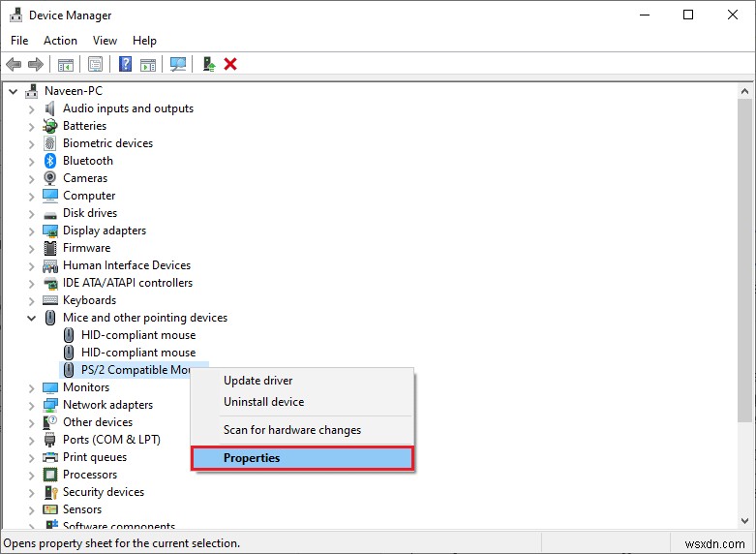Choose Scan for hardware changes in menu
Screen dimensions: 756x554
(x=302, y=429)
